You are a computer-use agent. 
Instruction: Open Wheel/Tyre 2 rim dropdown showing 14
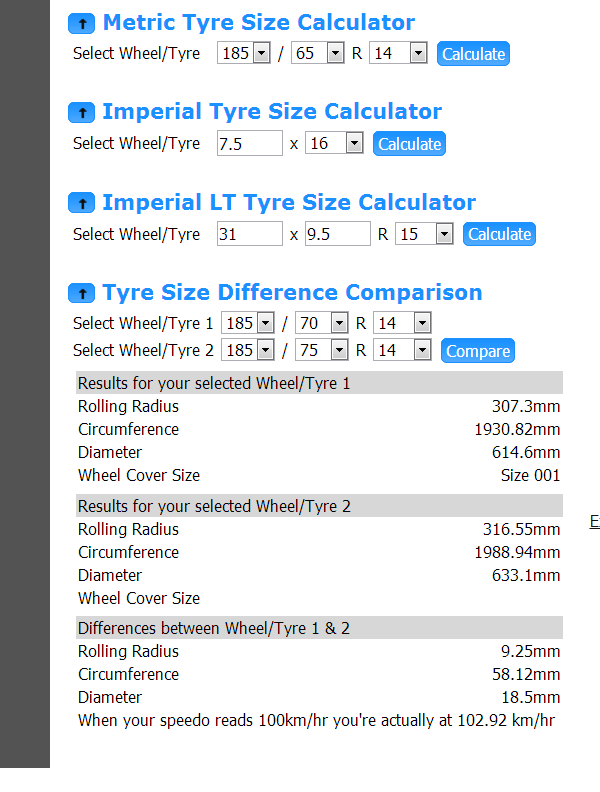tap(403, 350)
